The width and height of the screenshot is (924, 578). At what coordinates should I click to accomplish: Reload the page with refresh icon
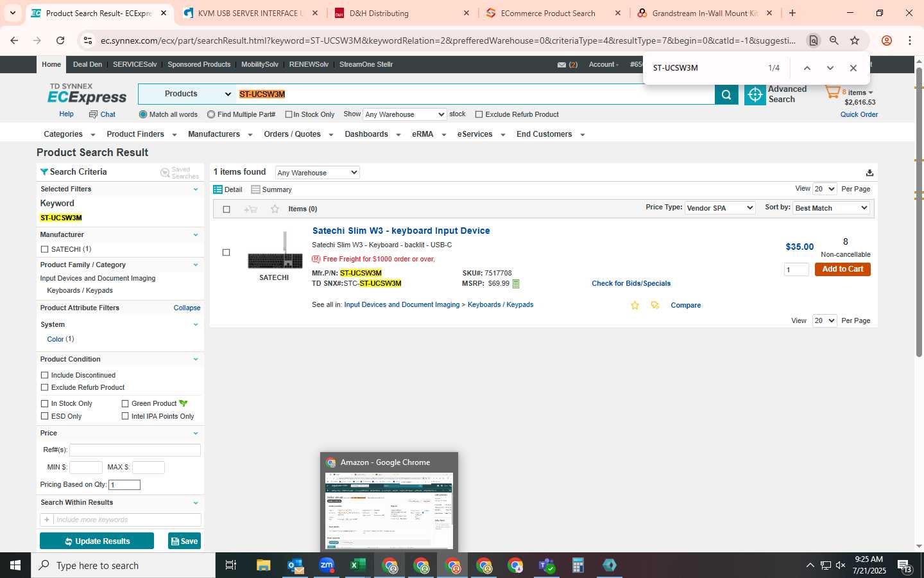click(x=60, y=40)
